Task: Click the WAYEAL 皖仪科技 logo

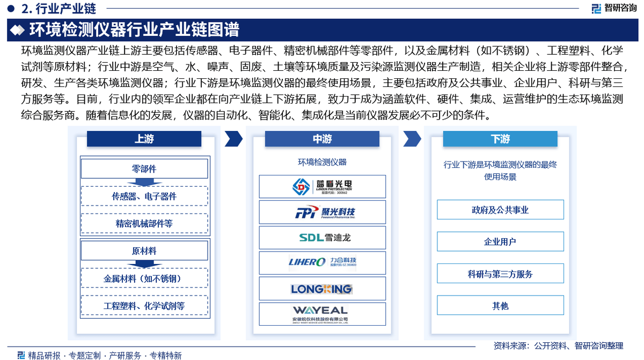Action: [x=322, y=314]
